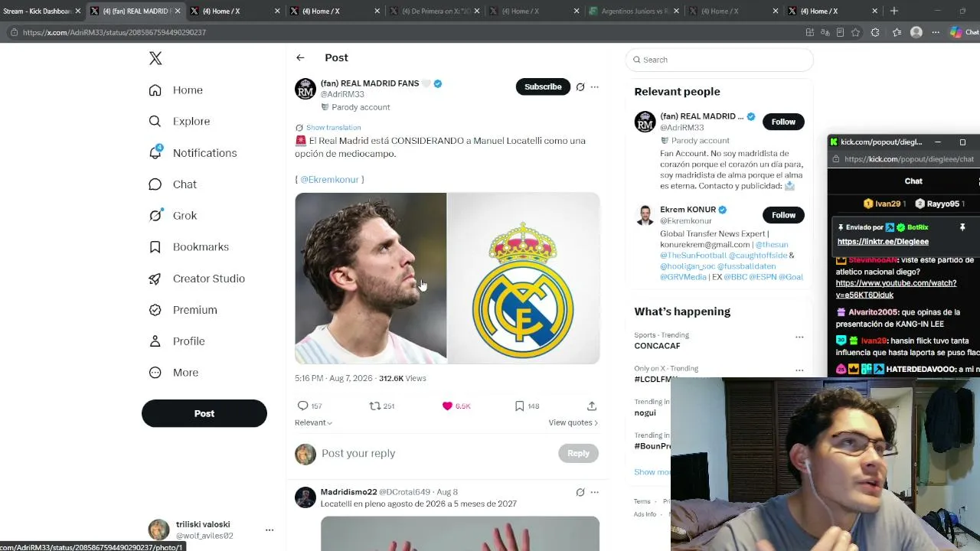
Task: Open options for the #LCDLFM trend
Action: pos(799,370)
